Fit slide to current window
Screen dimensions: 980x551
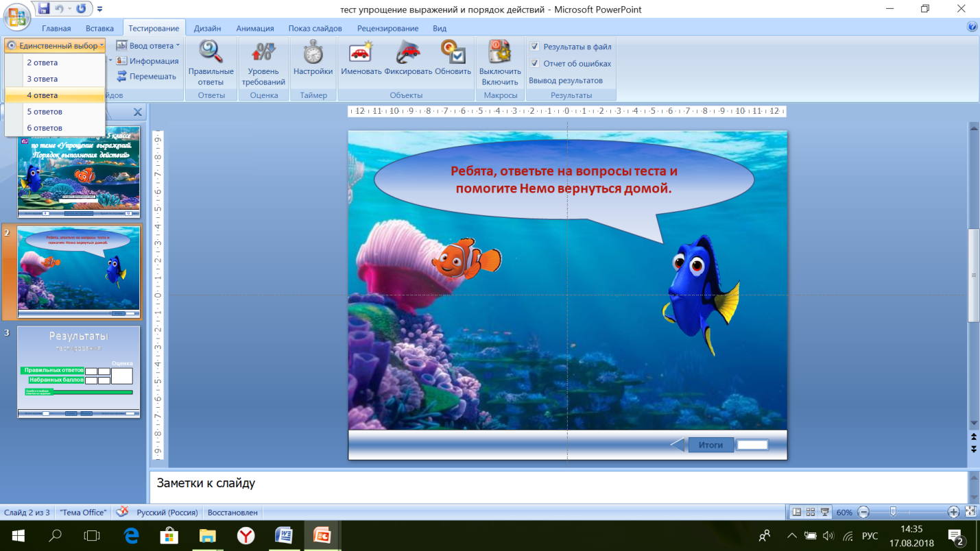971,512
